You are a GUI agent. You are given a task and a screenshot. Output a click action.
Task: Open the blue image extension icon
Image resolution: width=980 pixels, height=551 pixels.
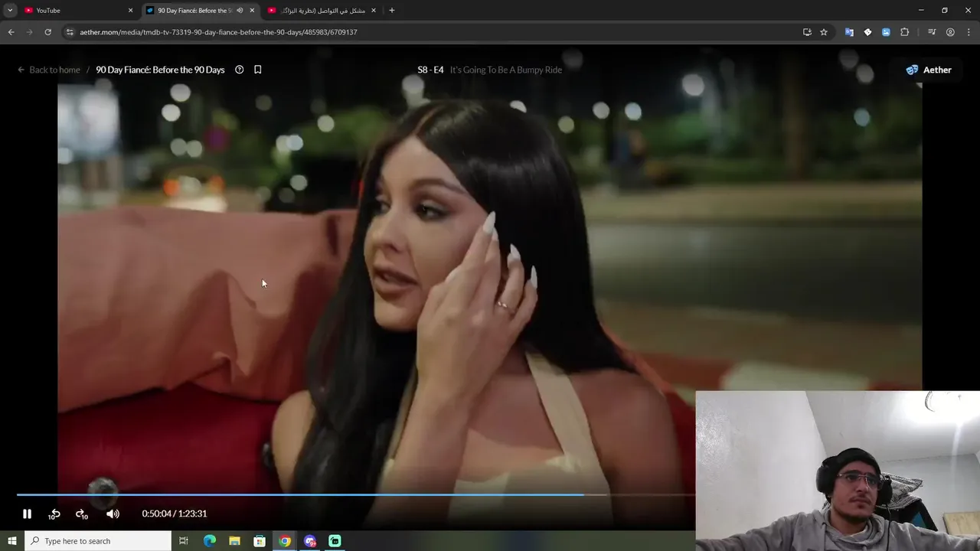click(886, 32)
